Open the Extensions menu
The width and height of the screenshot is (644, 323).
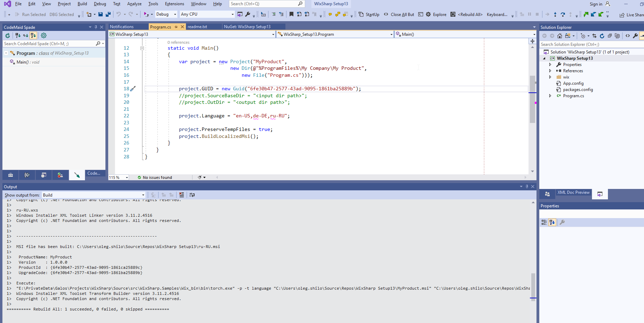tap(174, 4)
